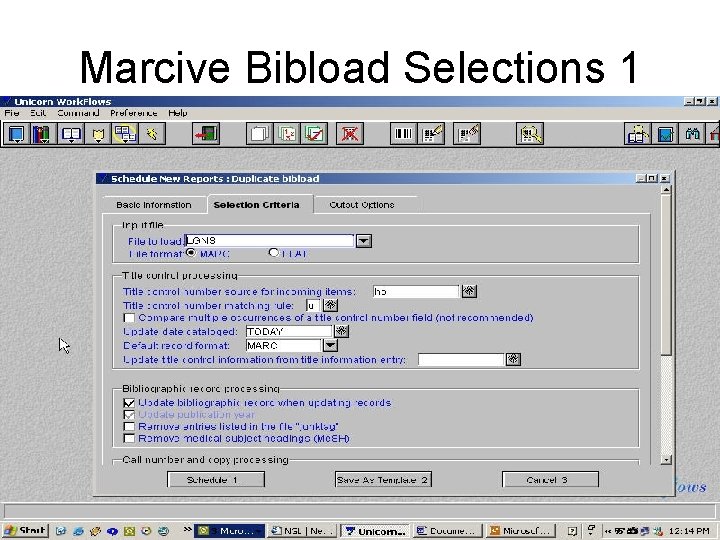Click the blank stacked pages icon

pos(259,134)
